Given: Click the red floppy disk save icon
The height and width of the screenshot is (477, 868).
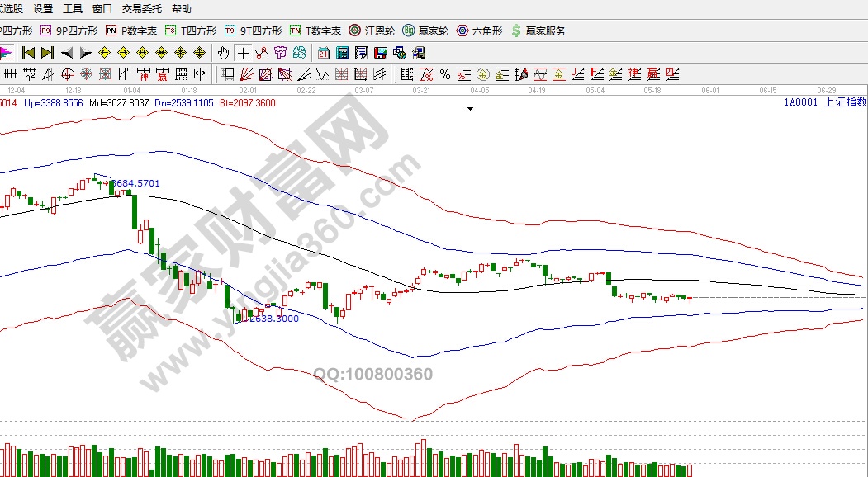Looking at the screenshot, I should click(x=381, y=53).
